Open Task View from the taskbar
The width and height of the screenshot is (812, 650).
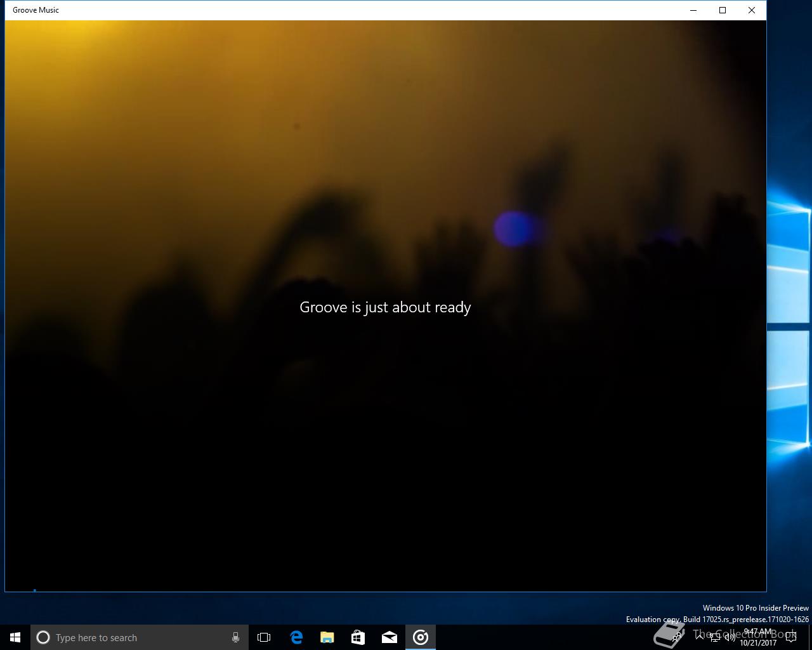click(x=264, y=637)
